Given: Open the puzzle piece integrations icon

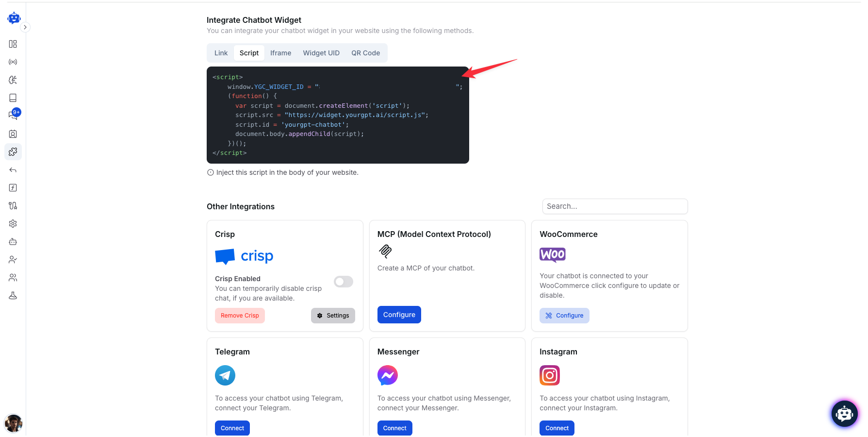Looking at the screenshot, I should pos(13,152).
